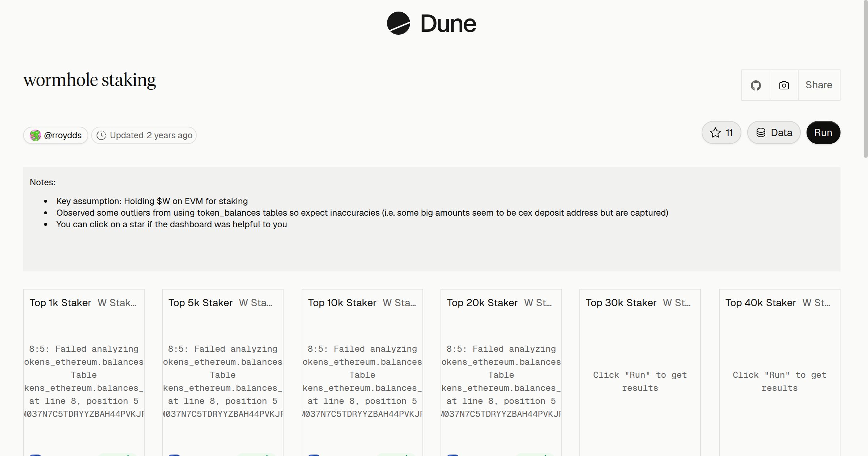868x456 pixels.
Task: Open the Top 40k Staker title
Action: 761,303
